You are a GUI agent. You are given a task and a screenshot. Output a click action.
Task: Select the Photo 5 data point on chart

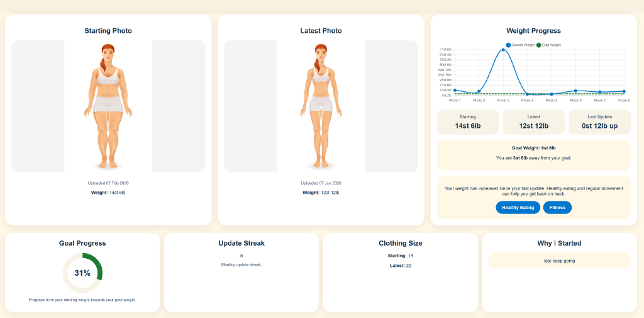click(552, 94)
